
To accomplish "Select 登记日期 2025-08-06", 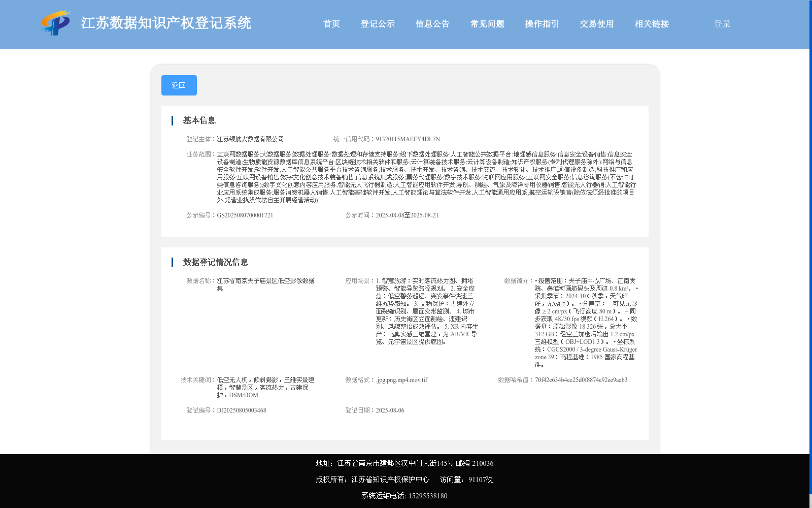I will tap(390, 410).
